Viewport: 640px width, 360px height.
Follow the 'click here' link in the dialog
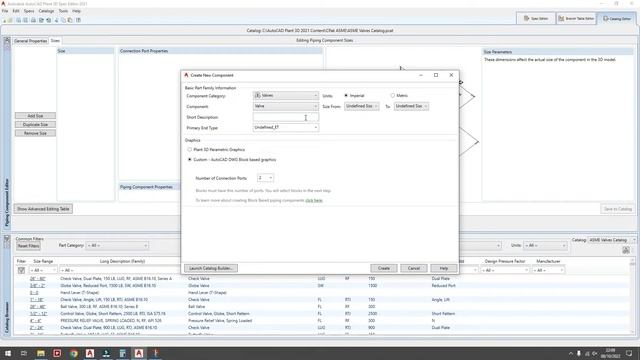point(314,200)
